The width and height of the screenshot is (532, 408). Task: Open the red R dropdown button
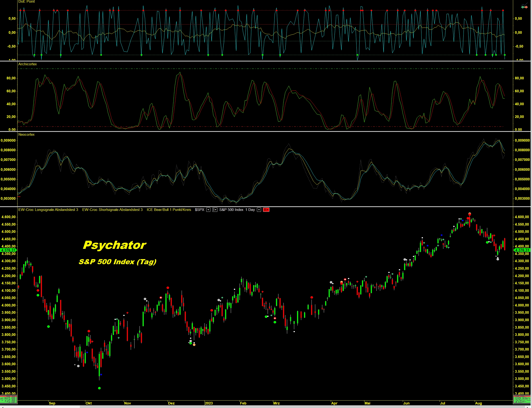(x=266, y=210)
